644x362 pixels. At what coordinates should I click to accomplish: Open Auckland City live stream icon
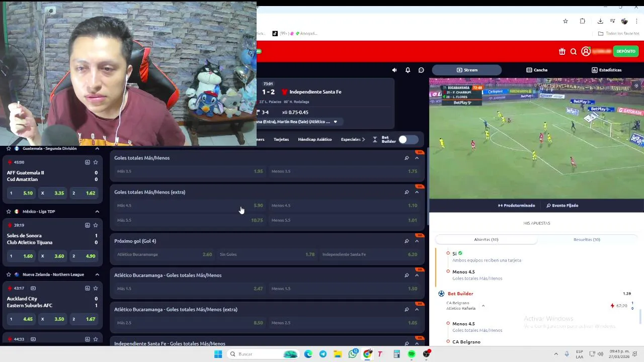(33, 288)
